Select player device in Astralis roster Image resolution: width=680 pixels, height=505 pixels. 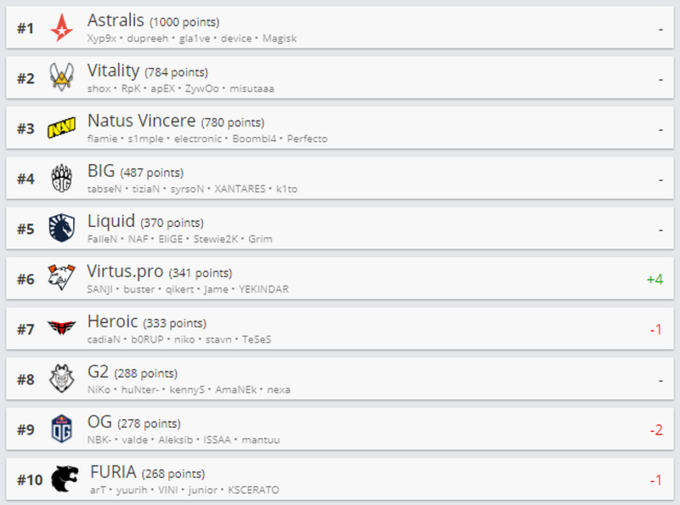coord(236,39)
